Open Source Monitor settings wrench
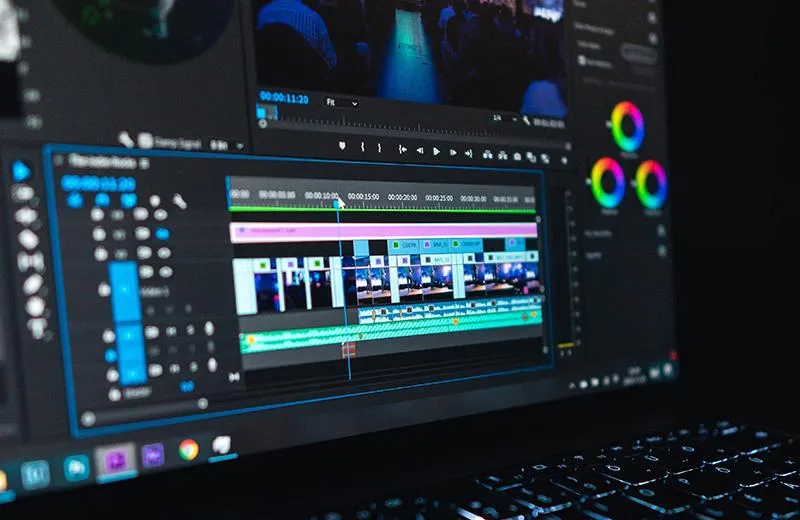Screen dimensions: 800x520 [126, 139]
